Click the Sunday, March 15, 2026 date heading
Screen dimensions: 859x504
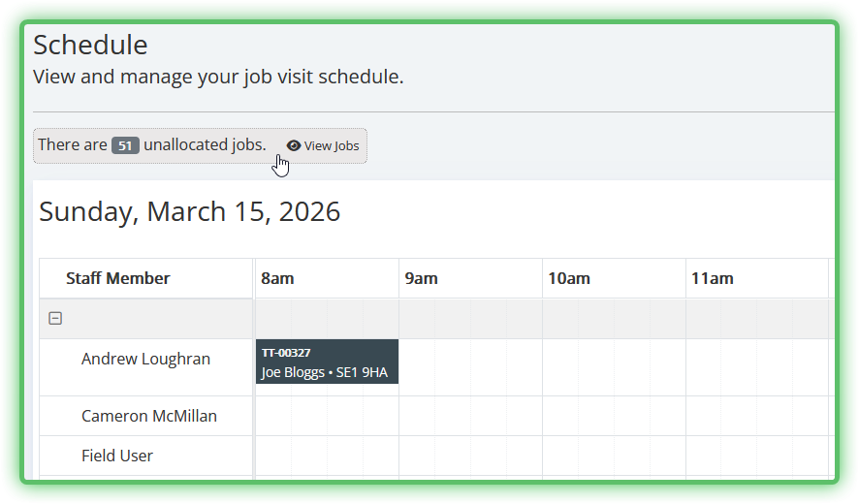click(189, 211)
